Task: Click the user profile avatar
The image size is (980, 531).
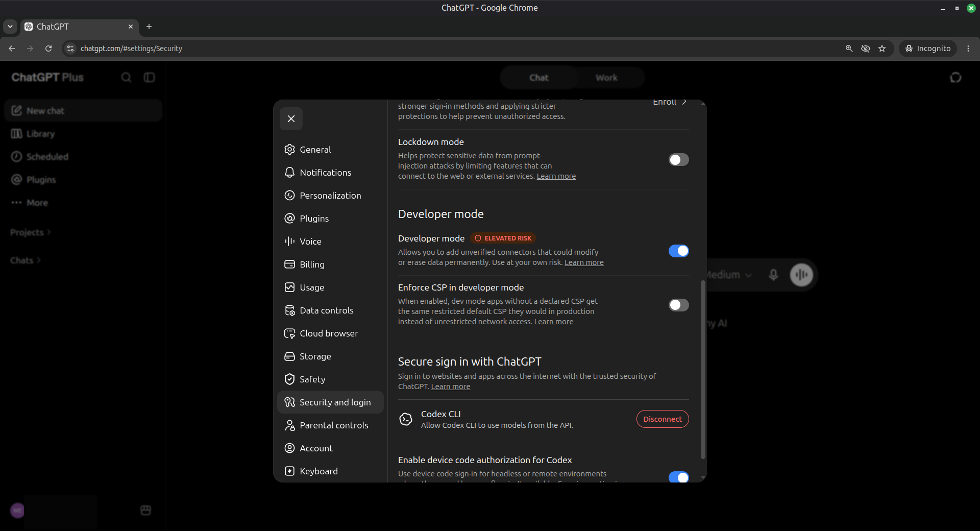Action: pos(17,511)
